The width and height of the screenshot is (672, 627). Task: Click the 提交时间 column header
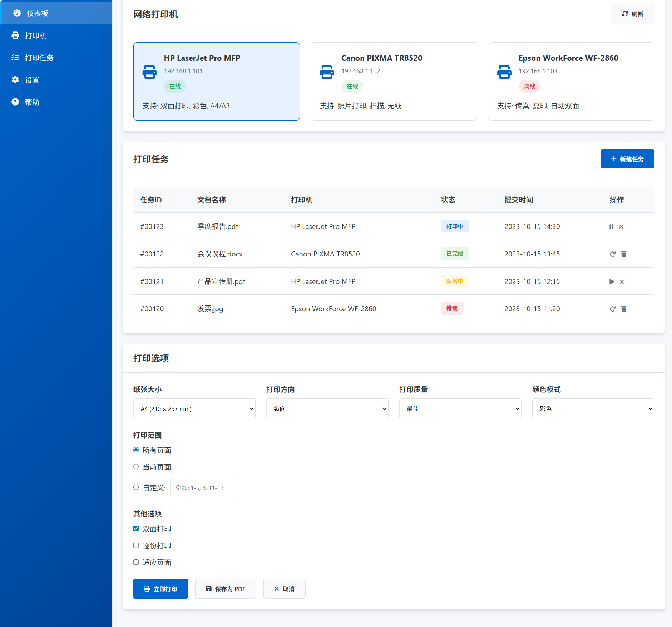point(519,200)
